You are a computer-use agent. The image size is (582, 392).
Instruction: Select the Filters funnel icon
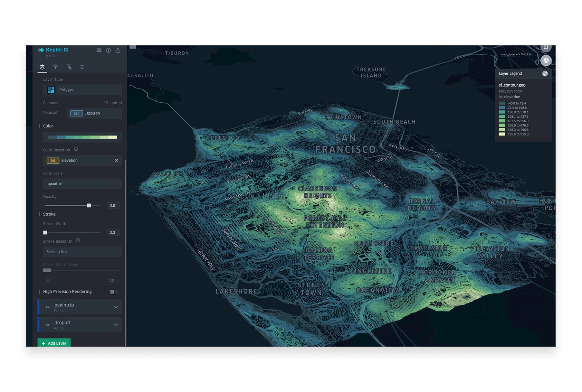point(55,67)
